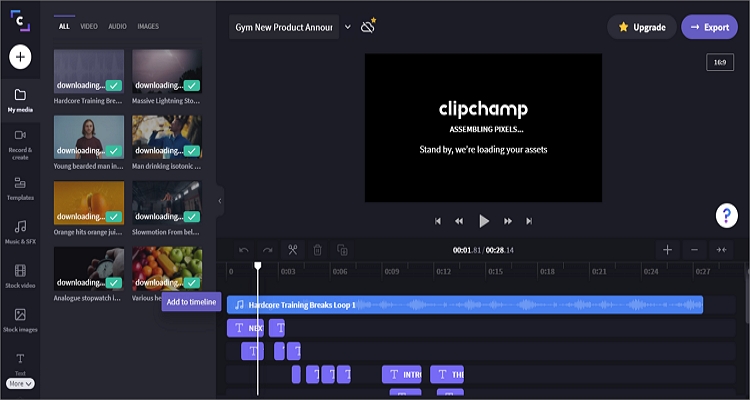Skip to the end of video

[529, 221]
